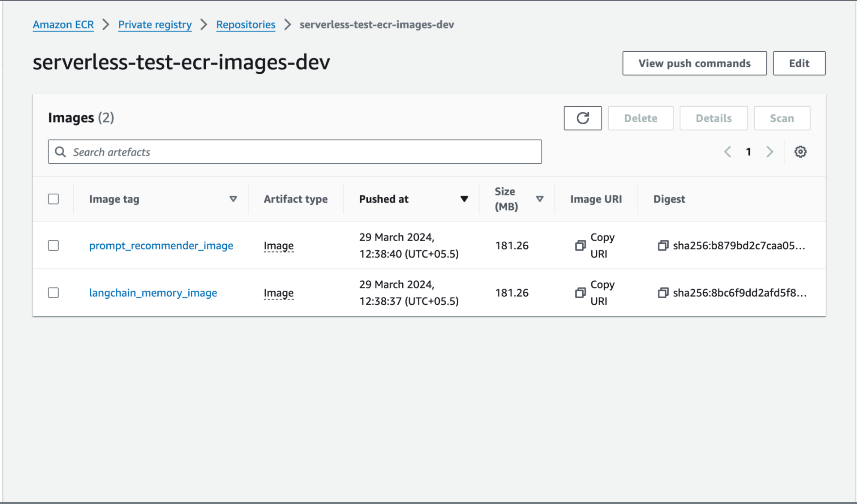Go to previous page arrow
857x504 pixels.
point(728,152)
